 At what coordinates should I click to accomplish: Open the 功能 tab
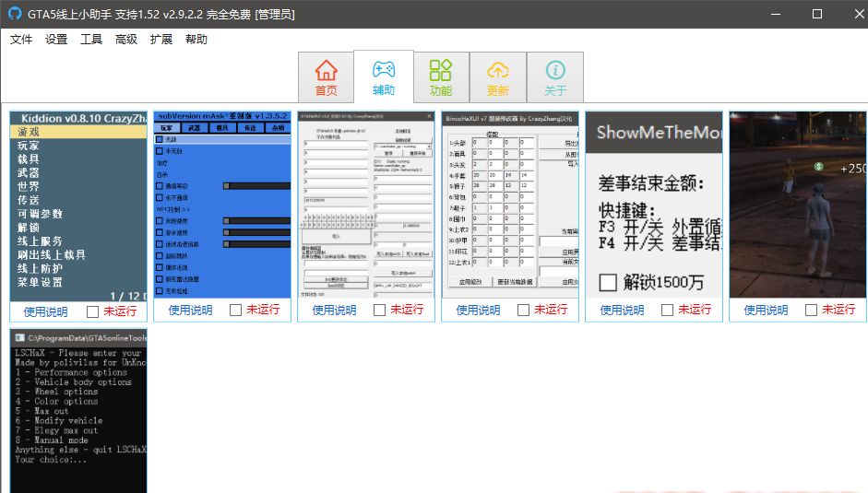pyautogui.click(x=441, y=77)
